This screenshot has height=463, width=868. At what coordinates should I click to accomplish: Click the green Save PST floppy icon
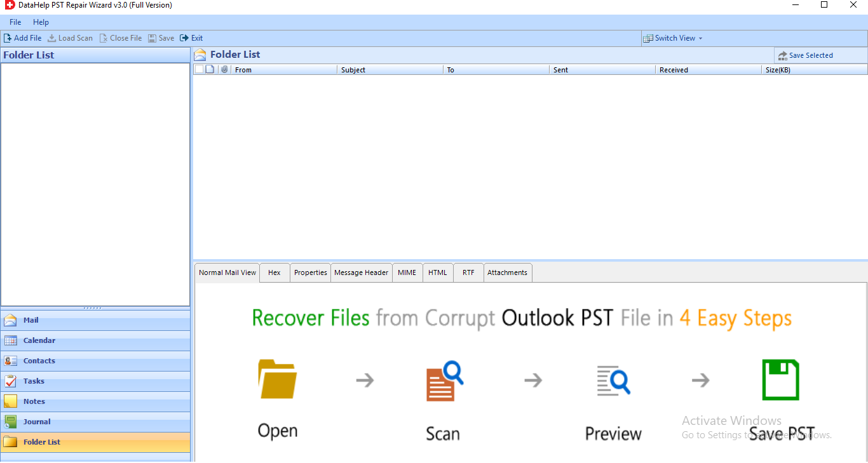click(781, 380)
